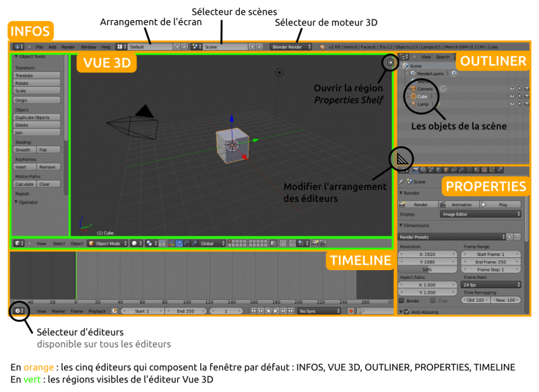
Task: Click the Animation render button
Action: [459, 205]
